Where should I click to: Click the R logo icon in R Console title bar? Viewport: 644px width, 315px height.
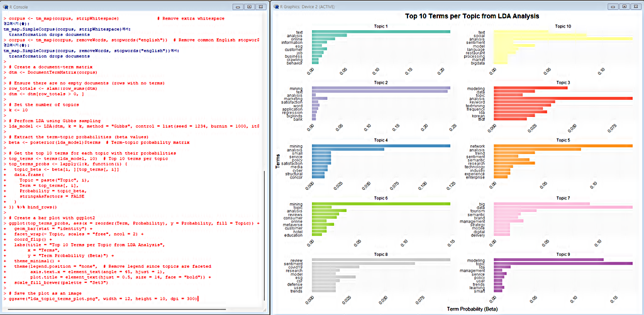[5, 7]
